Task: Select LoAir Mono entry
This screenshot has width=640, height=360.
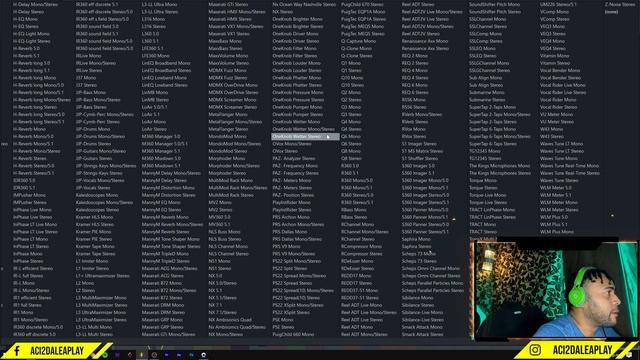Action: pyautogui.click(x=154, y=122)
